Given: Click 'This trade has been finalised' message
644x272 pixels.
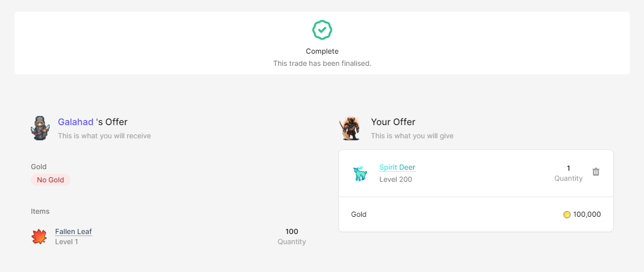Looking at the screenshot, I should pos(322,63).
